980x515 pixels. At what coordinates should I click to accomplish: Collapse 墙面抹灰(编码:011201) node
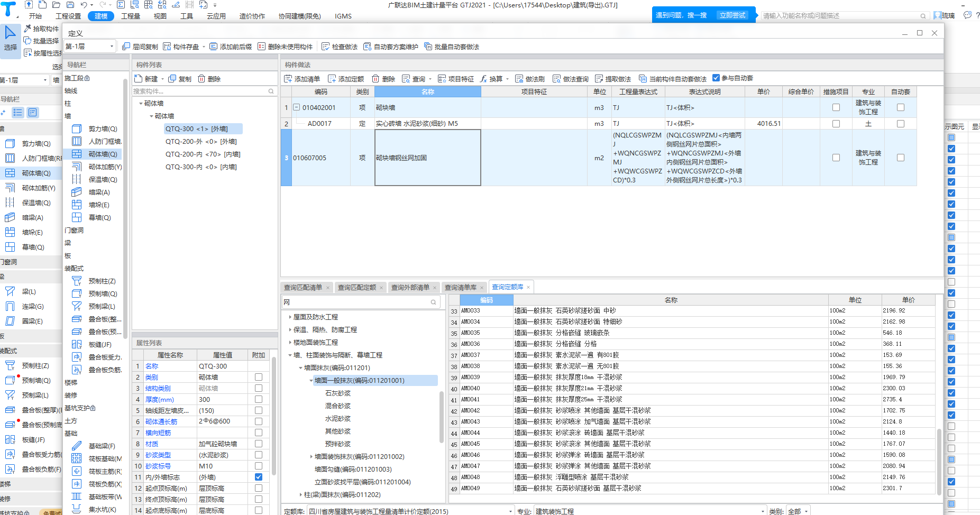(x=300, y=368)
